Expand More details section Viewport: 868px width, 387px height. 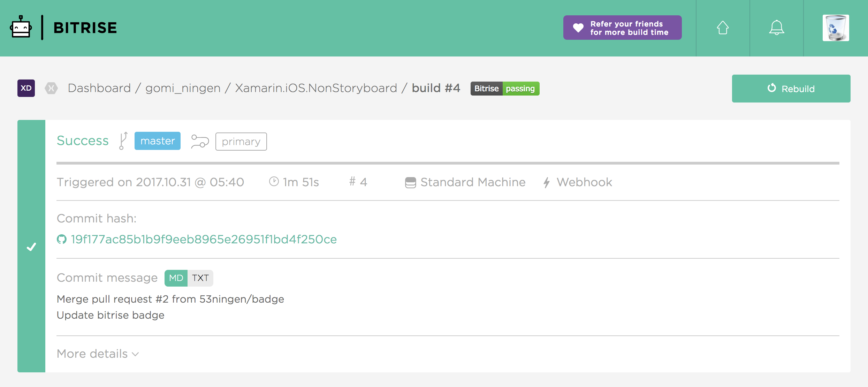click(98, 354)
